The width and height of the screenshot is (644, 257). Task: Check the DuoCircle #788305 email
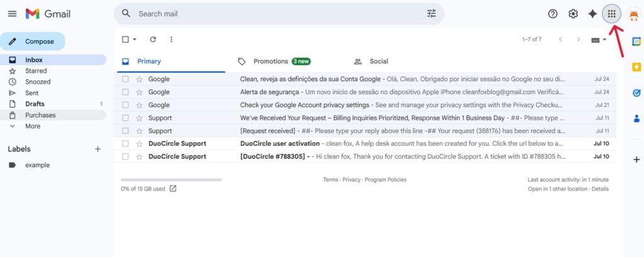point(125,157)
